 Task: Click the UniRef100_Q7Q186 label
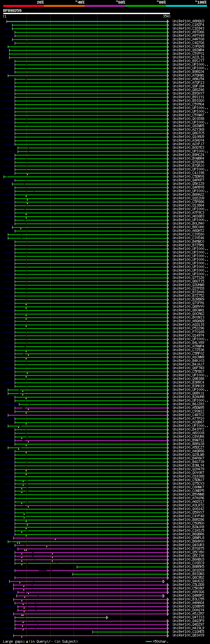(188, 162)
